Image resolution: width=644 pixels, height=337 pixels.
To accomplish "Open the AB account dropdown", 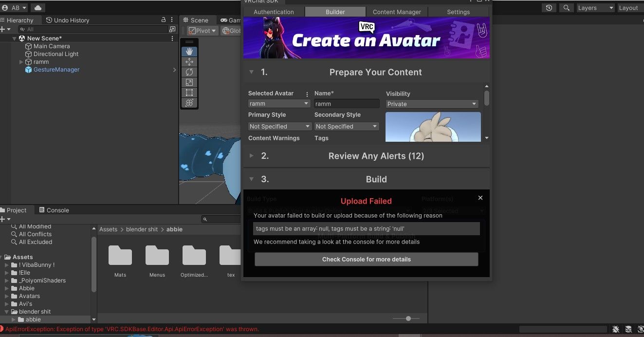I will coord(15,8).
